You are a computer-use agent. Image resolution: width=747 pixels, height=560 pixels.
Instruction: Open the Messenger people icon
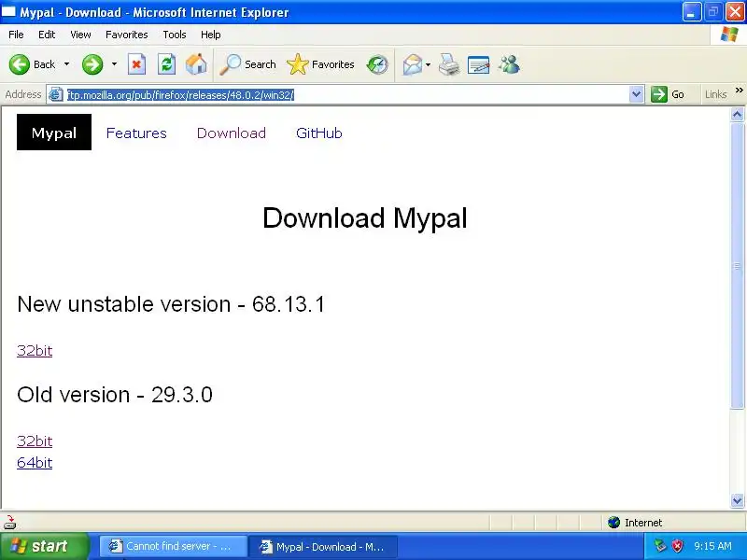[509, 64]
